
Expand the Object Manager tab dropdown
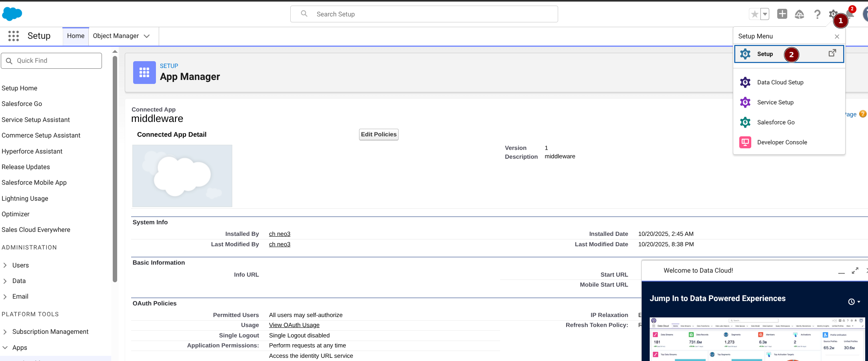(147, 36)
